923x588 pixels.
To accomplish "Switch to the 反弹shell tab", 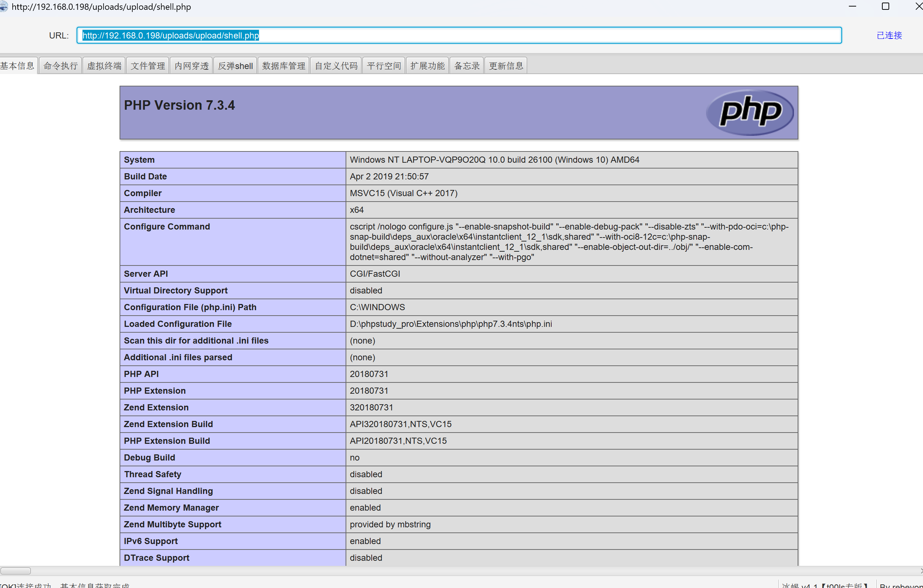I will [x=235, y=65].
